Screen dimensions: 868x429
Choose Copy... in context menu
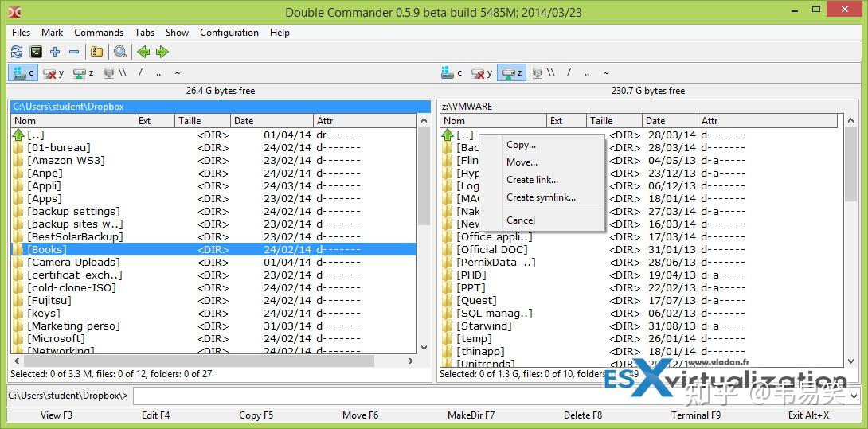[x=542, y=145]
